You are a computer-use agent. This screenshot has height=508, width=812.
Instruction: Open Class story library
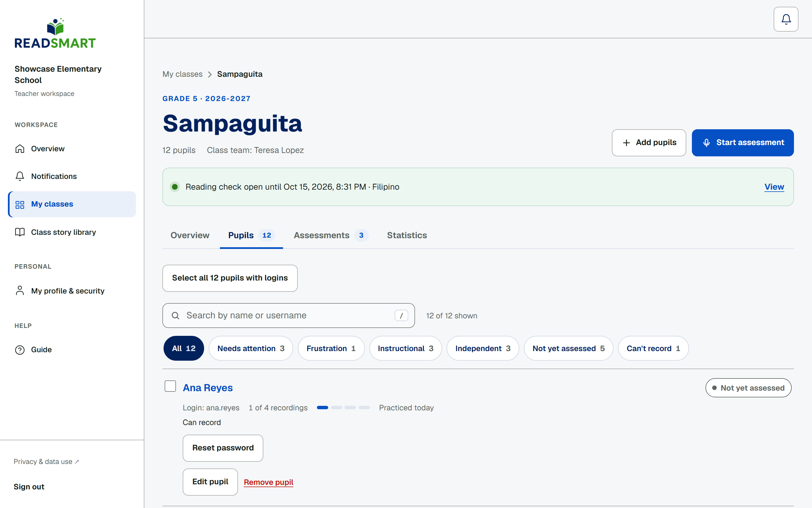(x=72, y=232)
